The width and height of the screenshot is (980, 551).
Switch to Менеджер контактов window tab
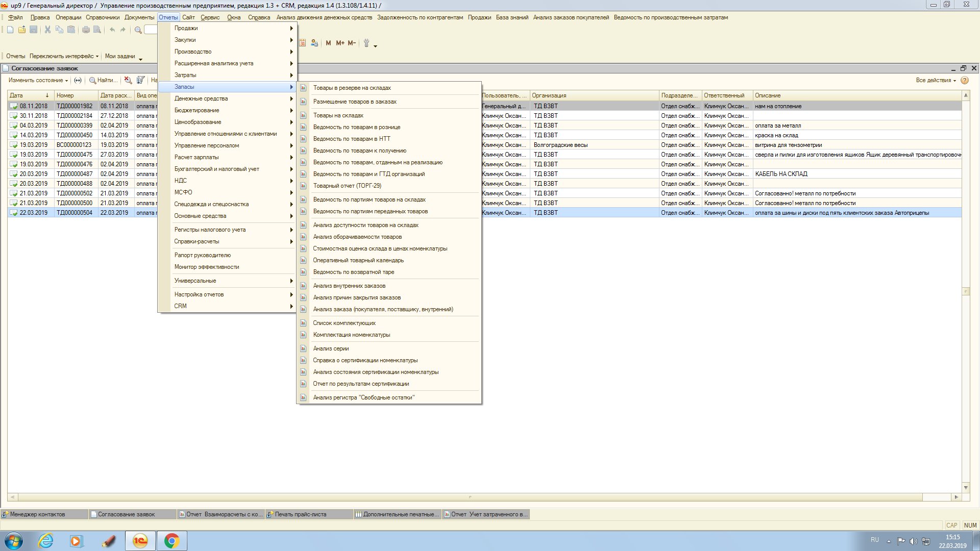coord(38,514)
